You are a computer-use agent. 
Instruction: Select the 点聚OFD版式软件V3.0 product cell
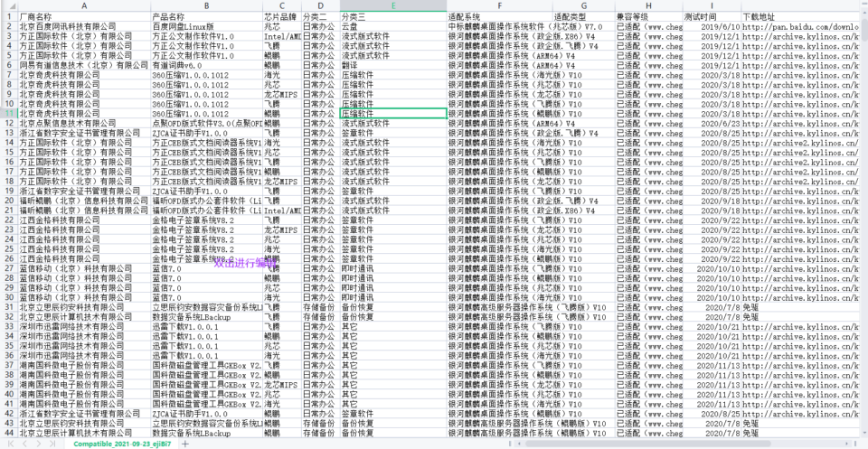pos(206,123)
